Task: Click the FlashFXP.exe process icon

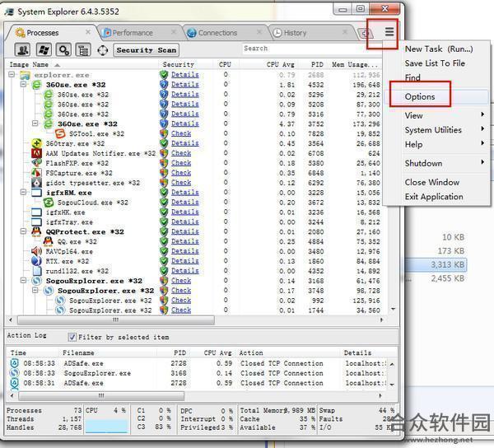Action: coord(37,163)
